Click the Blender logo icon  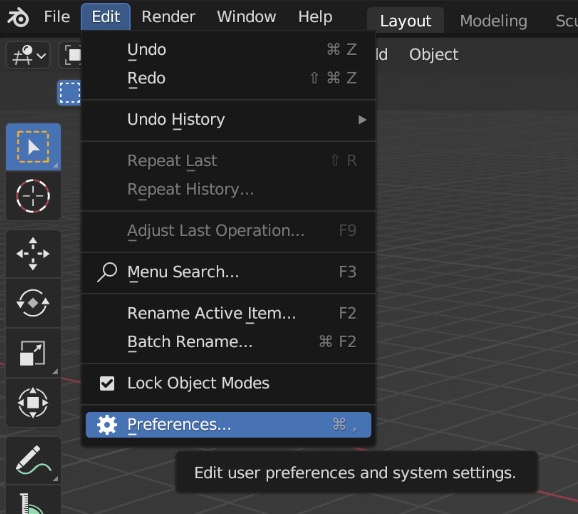point(18,17)
